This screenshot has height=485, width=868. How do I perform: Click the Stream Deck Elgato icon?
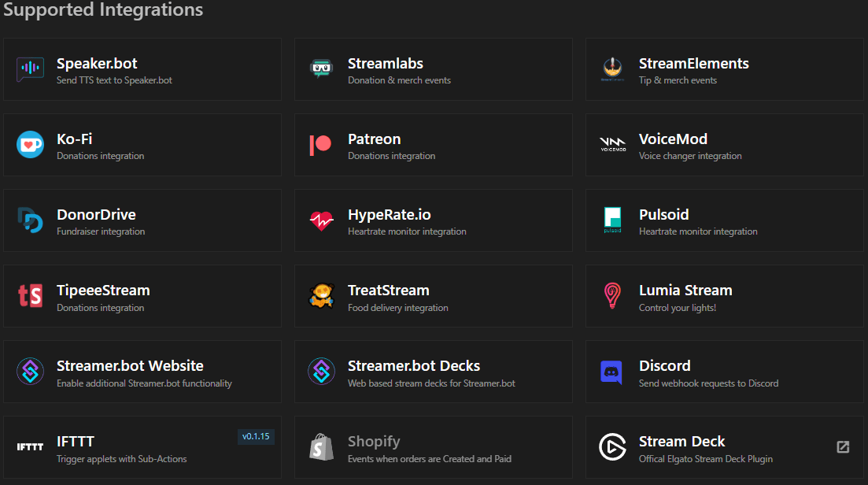tap(612, 446)
